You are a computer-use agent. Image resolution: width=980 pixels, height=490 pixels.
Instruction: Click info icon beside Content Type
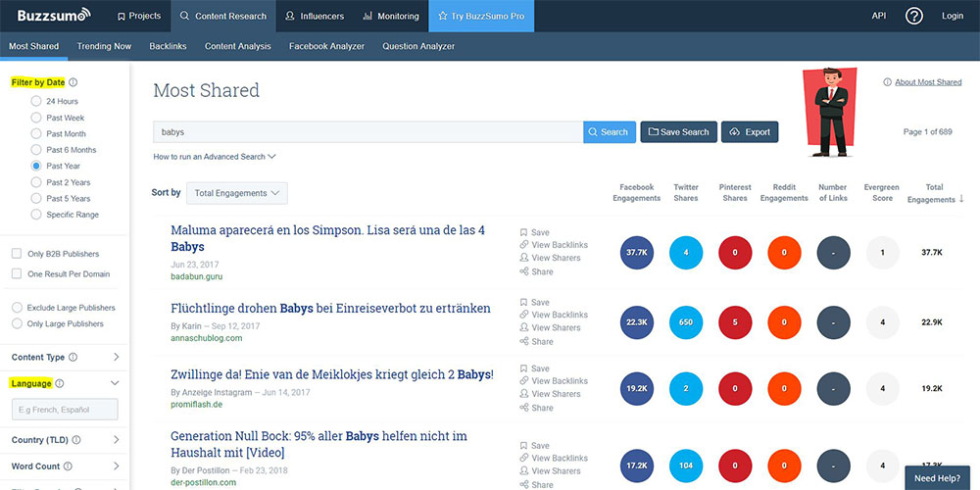[73, 358]
